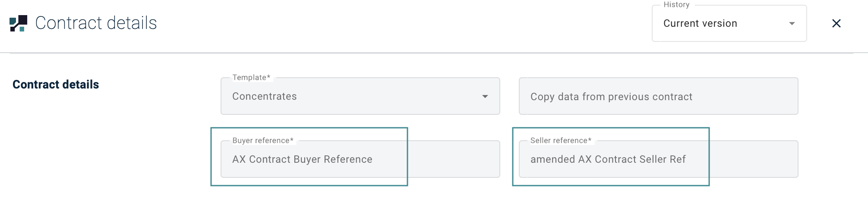Click the amended AX Contract Seller Ref text

tap(608, 160)
